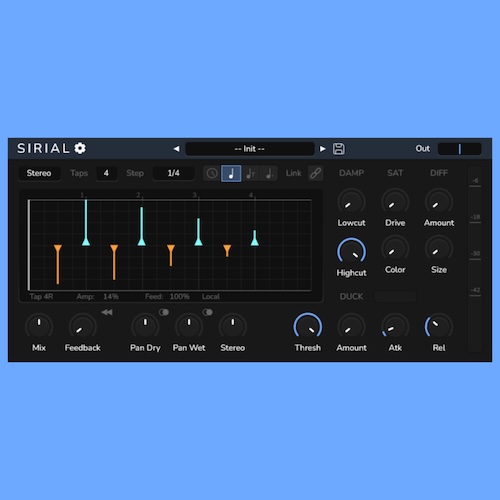Viewport: 500px width, 500px height.
Task: Click the SAT section header
Action: point(395,173)
